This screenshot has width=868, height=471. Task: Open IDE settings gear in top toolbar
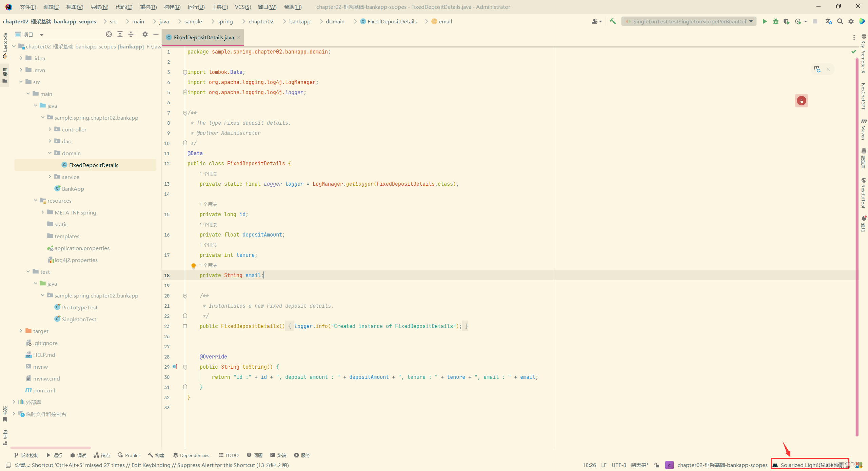[x=851, y=21]
